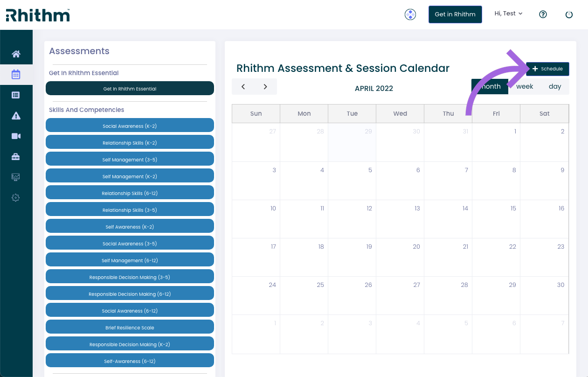Select April 15 calendar cell

(496, 219)
